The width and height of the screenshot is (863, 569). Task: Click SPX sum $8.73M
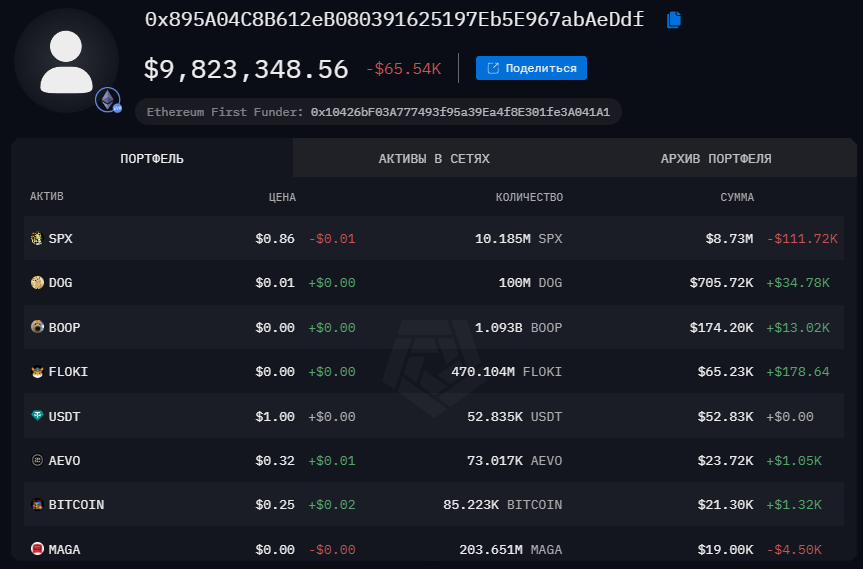(729, 239)
